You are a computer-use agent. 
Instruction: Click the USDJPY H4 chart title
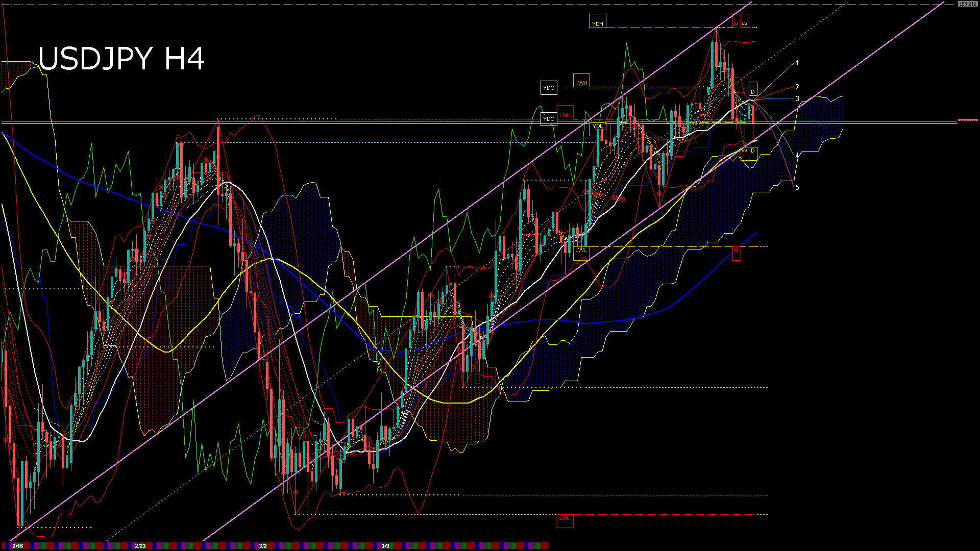pyautogui.click(x=121, y=59)
